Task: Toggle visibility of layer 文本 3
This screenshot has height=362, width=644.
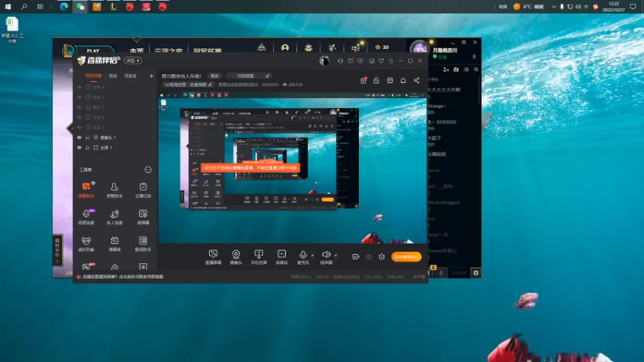Action: coord(79,97)
